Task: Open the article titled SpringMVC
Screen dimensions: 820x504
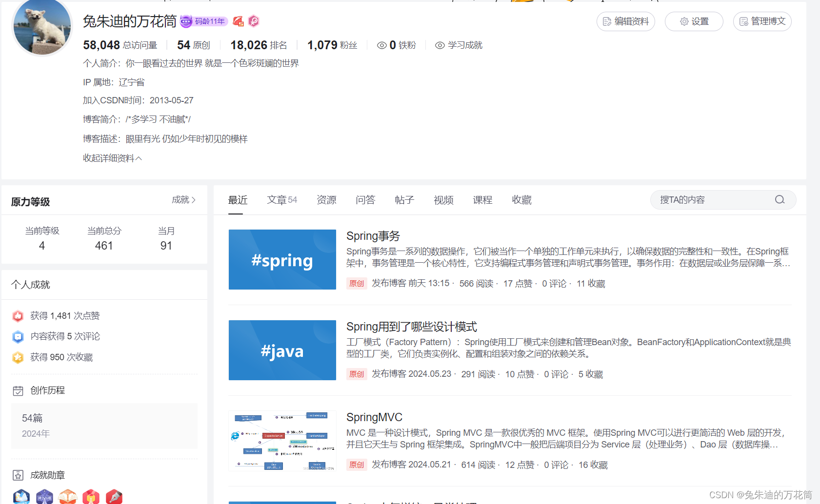Action: pyautogui.click(x=374, y=417)
